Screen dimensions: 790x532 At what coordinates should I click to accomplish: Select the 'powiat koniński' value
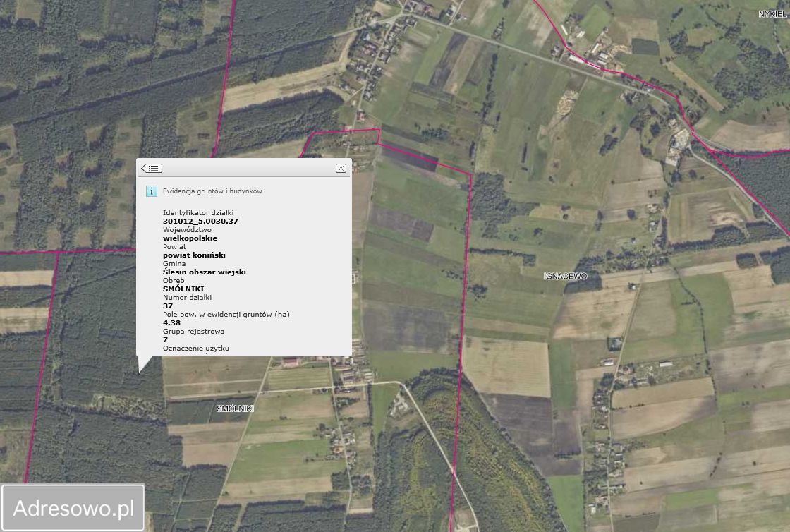coord(194,255)
